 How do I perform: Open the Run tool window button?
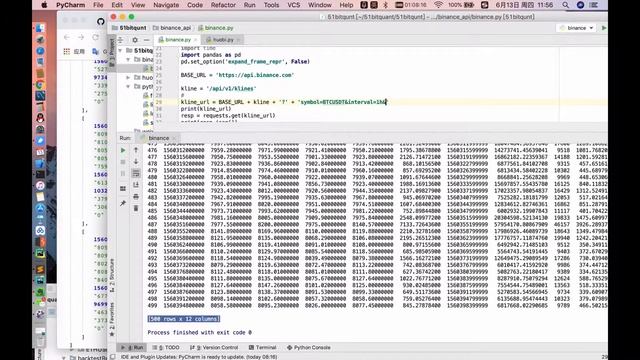132,347
